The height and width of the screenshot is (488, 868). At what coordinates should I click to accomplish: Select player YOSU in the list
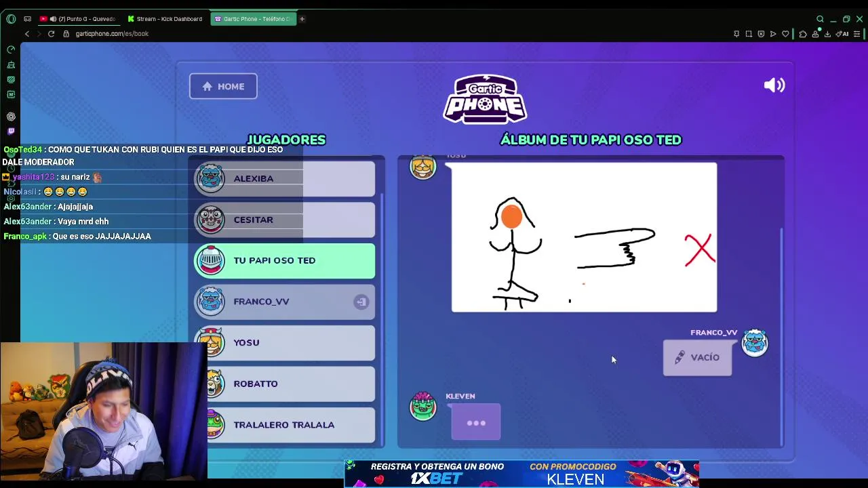[285, 343]
